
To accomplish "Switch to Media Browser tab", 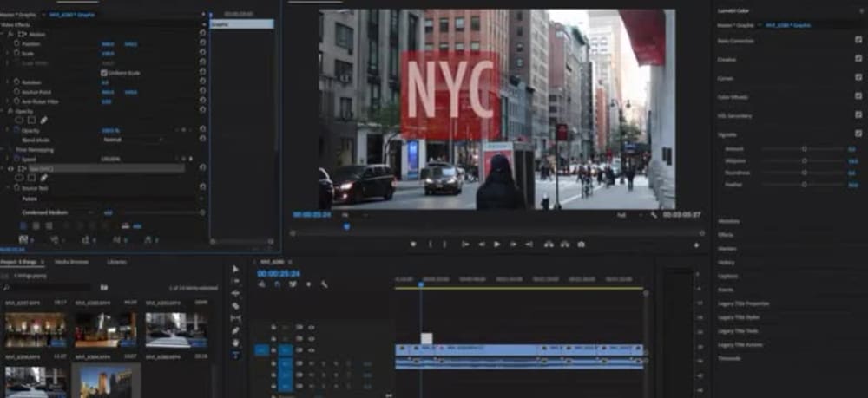I will [x=71, y=262].
